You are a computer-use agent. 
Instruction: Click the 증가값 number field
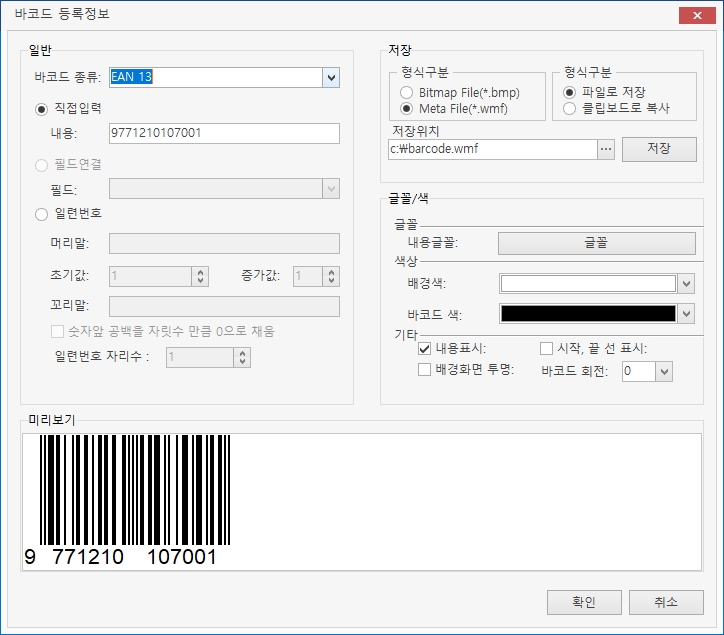click(308, 276)
